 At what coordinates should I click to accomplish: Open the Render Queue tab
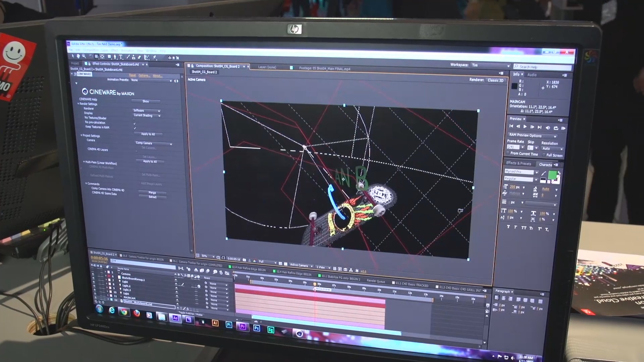click(x=376, y=281)
